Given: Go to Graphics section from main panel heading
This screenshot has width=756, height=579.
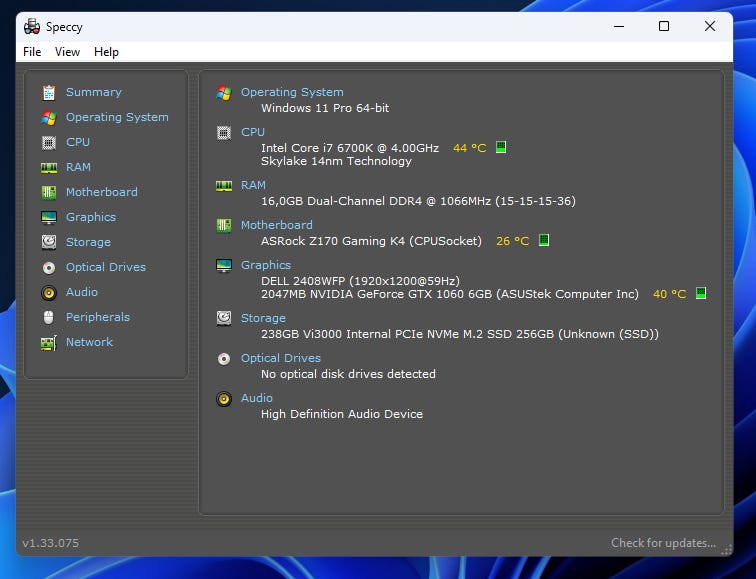Looking at the screenshot, I should point(265,265).
